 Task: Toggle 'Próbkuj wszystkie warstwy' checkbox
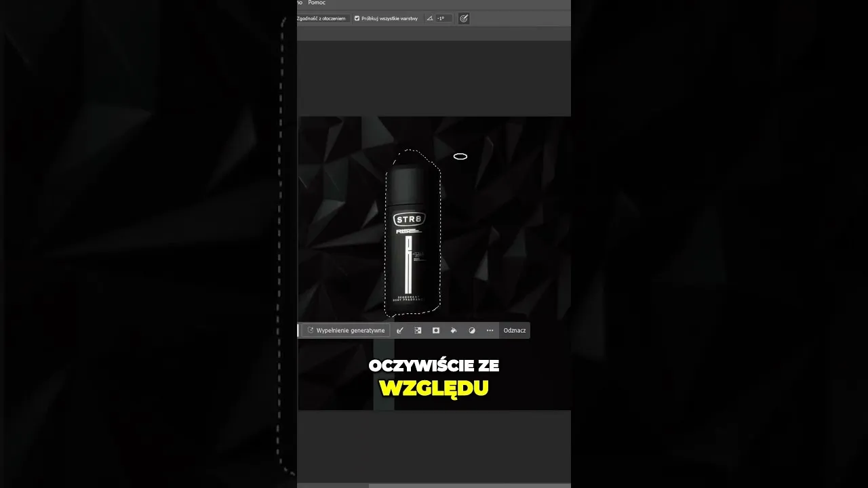(x=357, y=18)
